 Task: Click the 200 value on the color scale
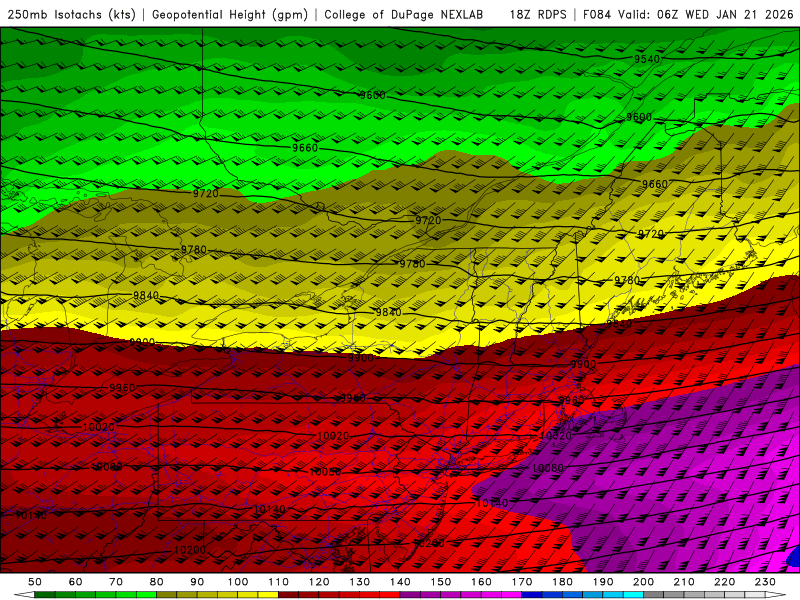(643, 582)
